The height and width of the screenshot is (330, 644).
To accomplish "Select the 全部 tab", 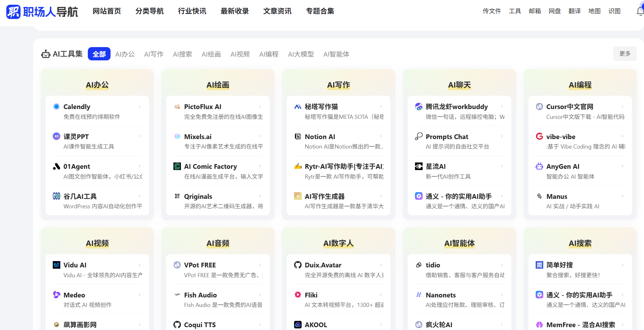I will pyautogui.click(x=99, y=54).
